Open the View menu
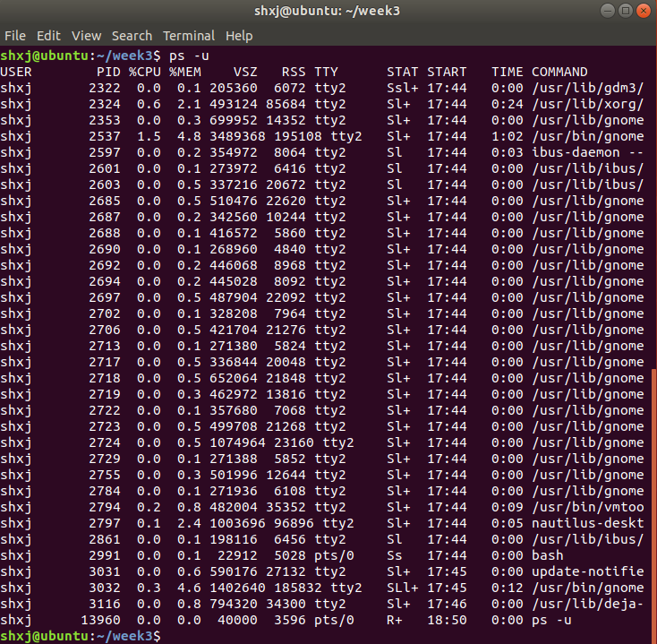 click(x=86, y=36)
